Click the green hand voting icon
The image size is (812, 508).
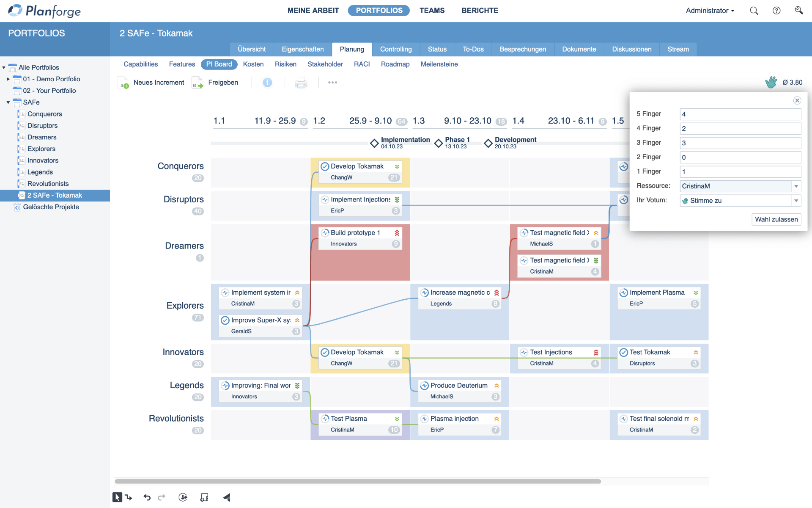771,82
